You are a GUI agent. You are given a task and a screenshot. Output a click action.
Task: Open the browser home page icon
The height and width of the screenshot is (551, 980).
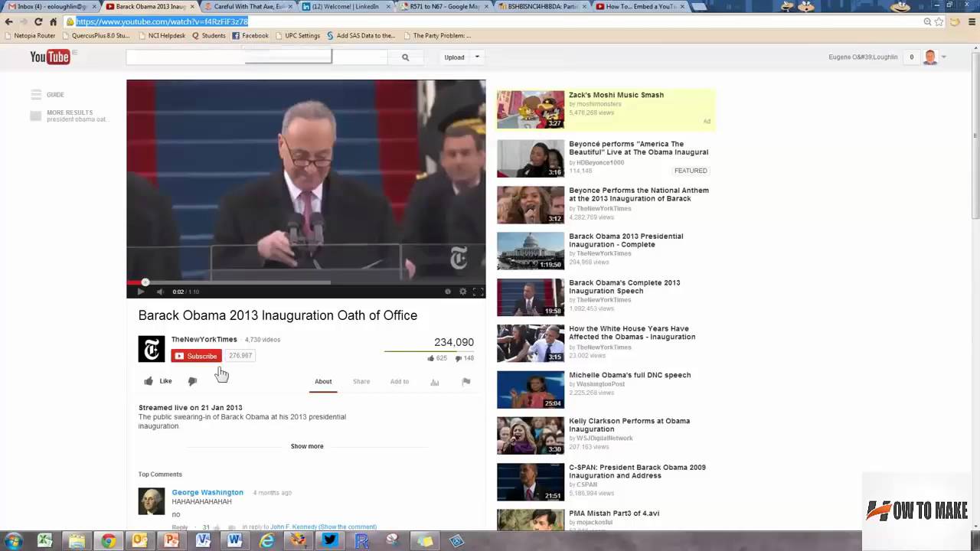coord(53,21)
